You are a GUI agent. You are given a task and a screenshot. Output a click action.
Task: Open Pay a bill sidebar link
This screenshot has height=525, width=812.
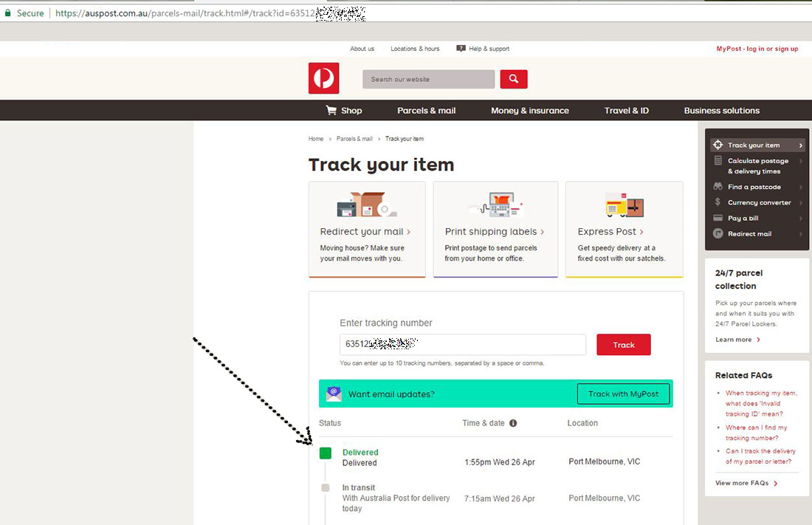[x=743, y=218]
